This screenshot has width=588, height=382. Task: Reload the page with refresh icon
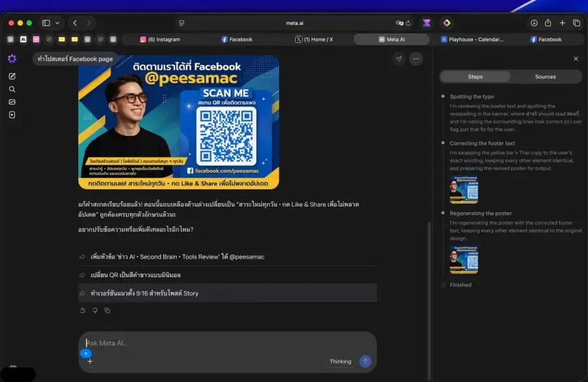(x=408, y=24)
